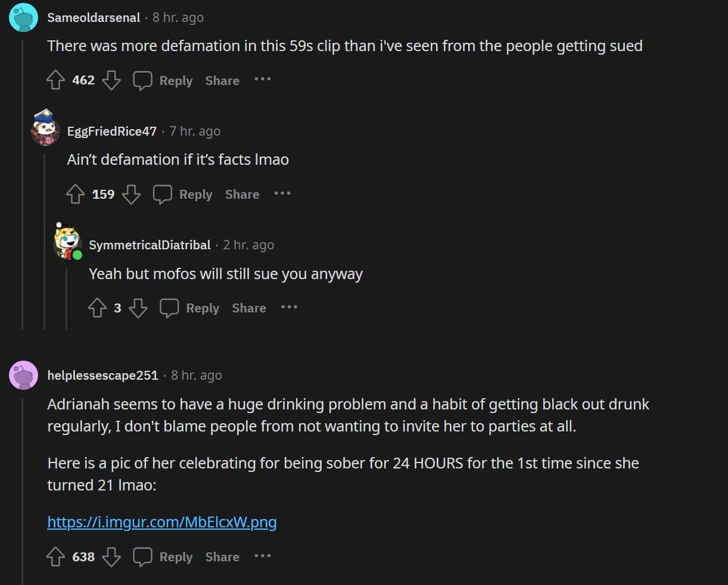Screen dimensions: 728x585
Task: Open the comment reply bubble icon on helplessescape251's comment
Action: click(x=143, y=557)
